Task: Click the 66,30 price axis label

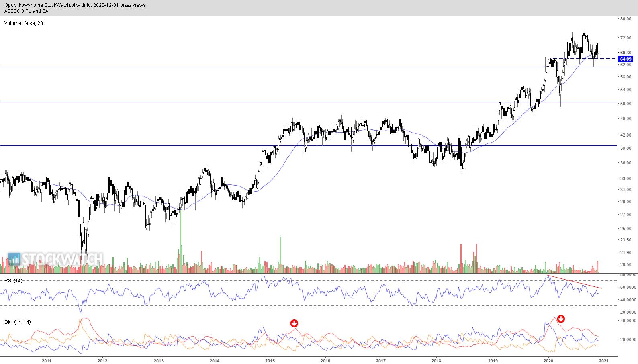Action: tap(626, 53)
